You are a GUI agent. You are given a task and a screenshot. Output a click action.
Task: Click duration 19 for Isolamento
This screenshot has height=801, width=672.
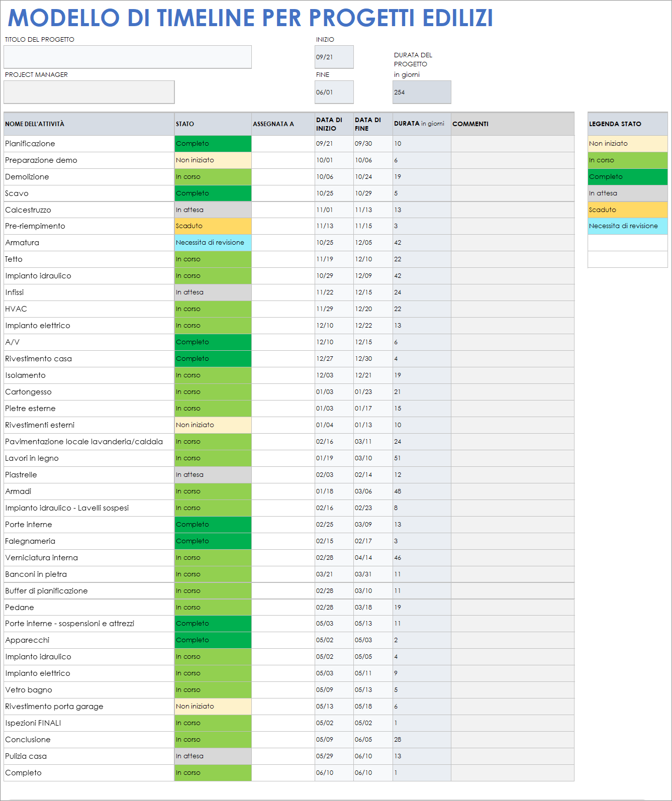pyautogui.click(x=422, y=375)
